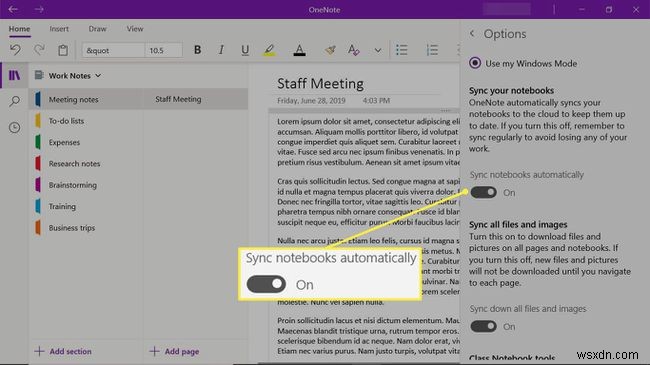Toggle Sync down all files and images
This screenshot has height=365, width=650.
(483, 326)
